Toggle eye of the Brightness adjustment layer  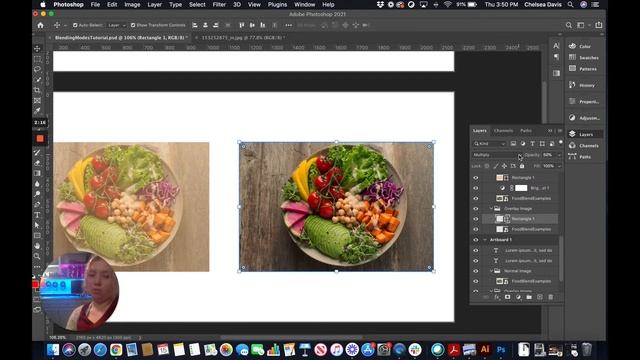(x=476, y=188)
